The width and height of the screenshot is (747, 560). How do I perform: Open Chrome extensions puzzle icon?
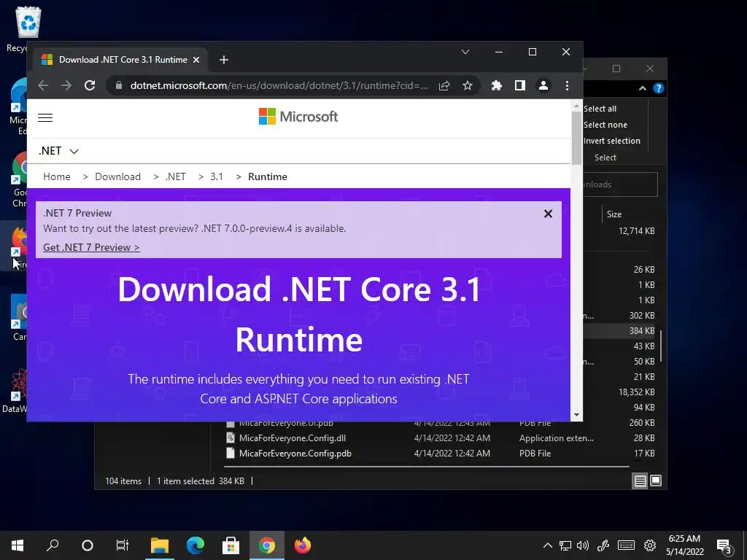tap(496, 86)
